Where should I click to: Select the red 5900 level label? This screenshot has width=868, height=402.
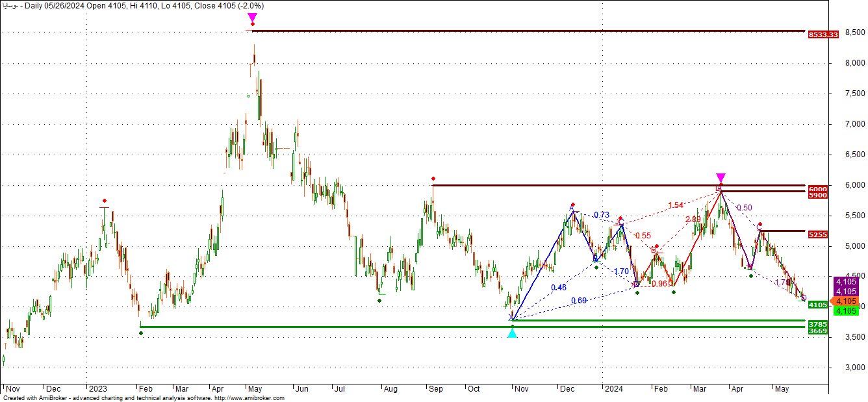pos(817,195)
